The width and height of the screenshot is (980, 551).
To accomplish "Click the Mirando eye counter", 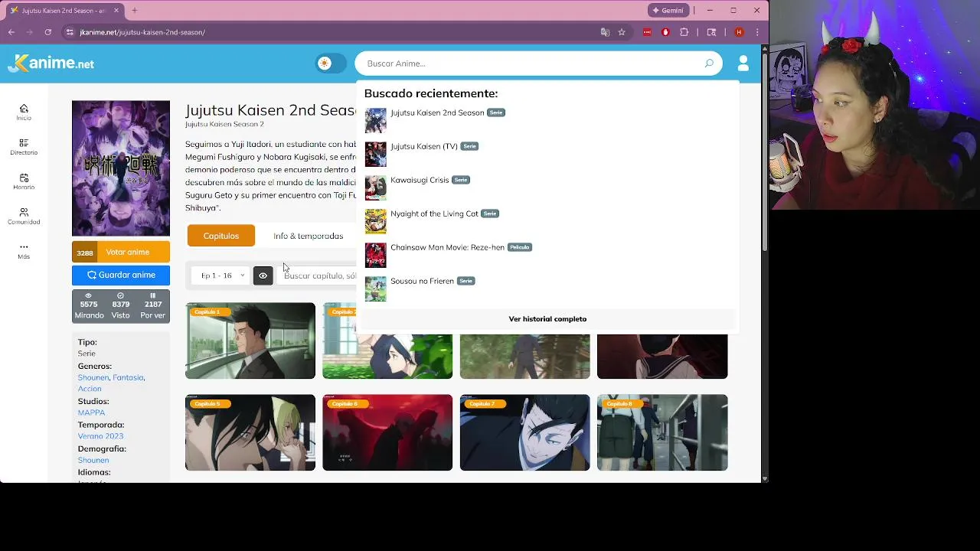I will (x=89, y=305).
